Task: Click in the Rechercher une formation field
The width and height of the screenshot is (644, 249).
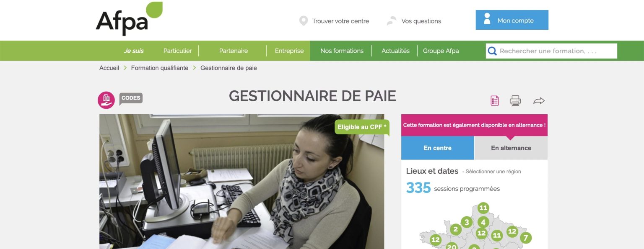Action: [x=551, y=51]
